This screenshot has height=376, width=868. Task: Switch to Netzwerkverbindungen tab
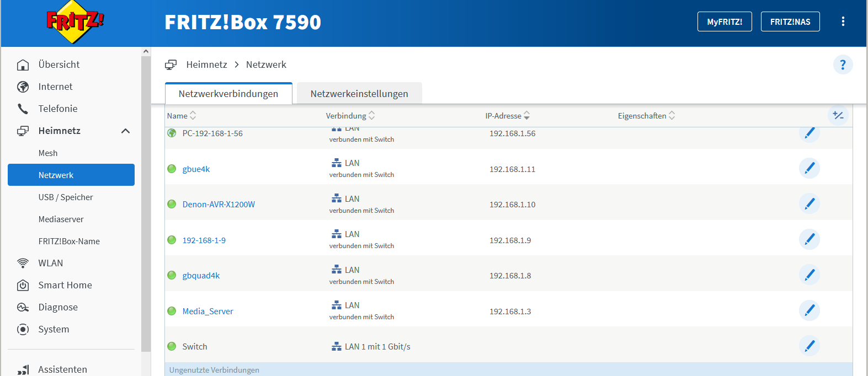(x=228, y=93)
